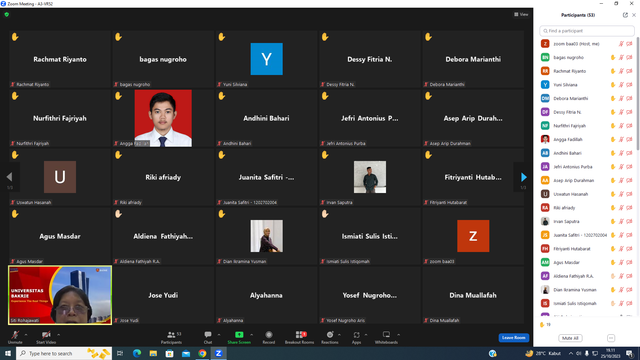The width and height of the screenshot is (640, 360).
Task: Toggle the mic icon for Asep Arip Durahman in list
Action: 621,180
